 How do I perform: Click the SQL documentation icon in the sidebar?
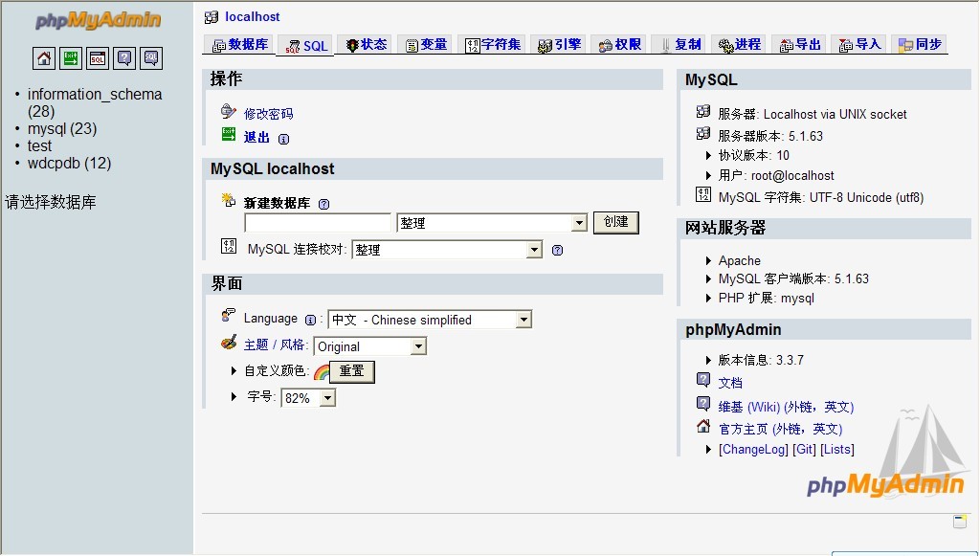[x=151, y=58]
